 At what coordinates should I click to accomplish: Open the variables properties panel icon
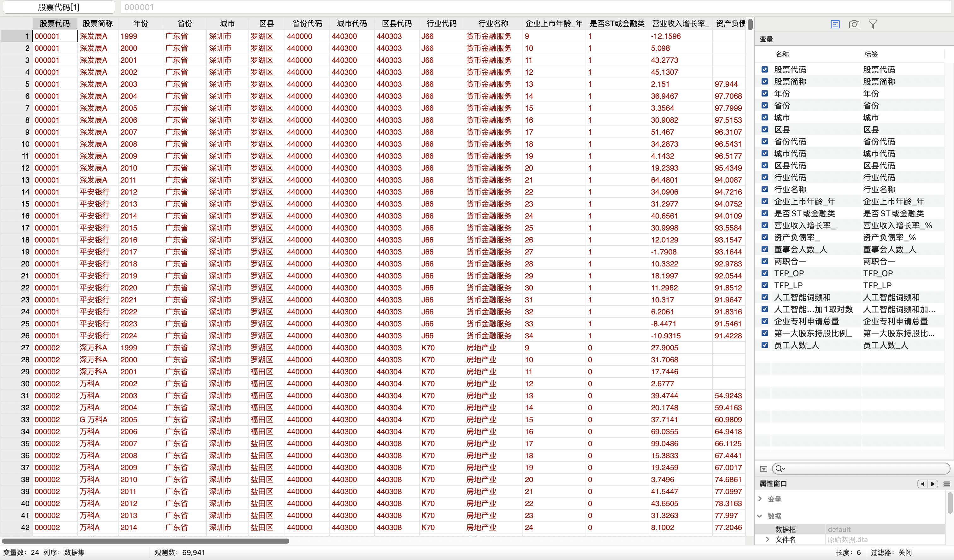(x=835, y=24)
